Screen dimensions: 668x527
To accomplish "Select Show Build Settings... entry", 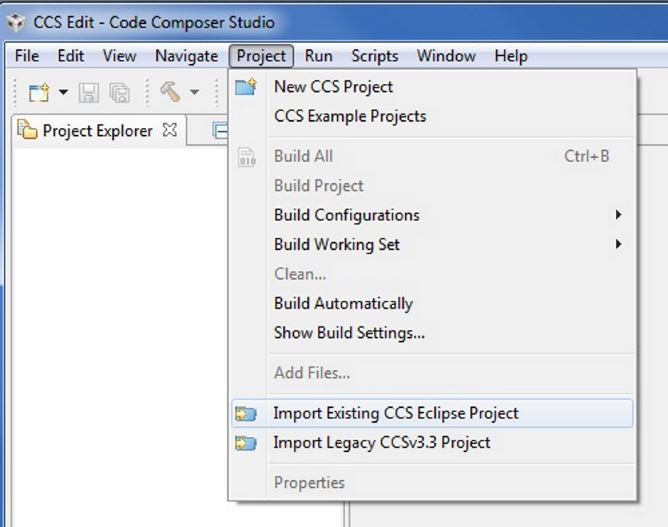I will (349, 333).
